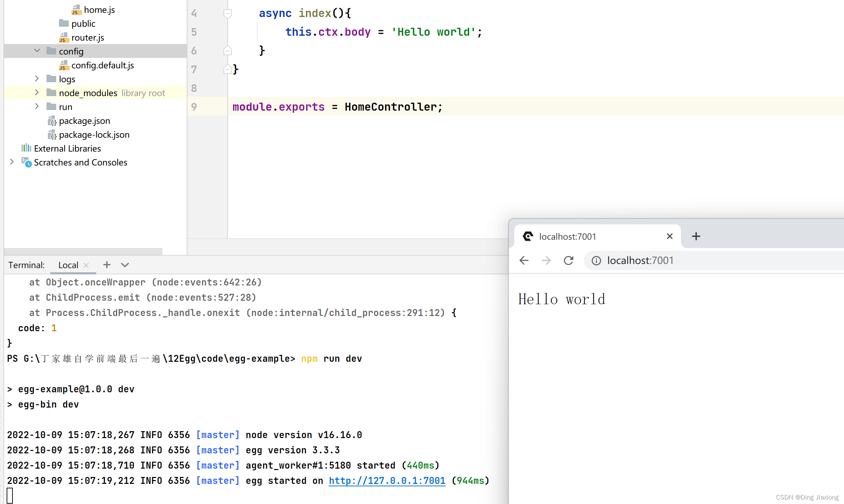Screen dimensions: 844x504
Task: Open package.json file icon
Action: 52,121
